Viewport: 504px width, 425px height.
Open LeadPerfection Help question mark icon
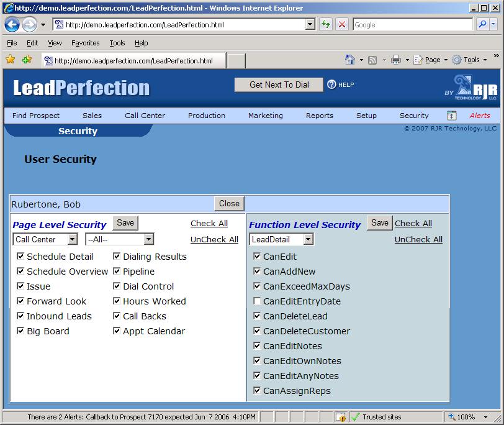[x=331, y=85]
